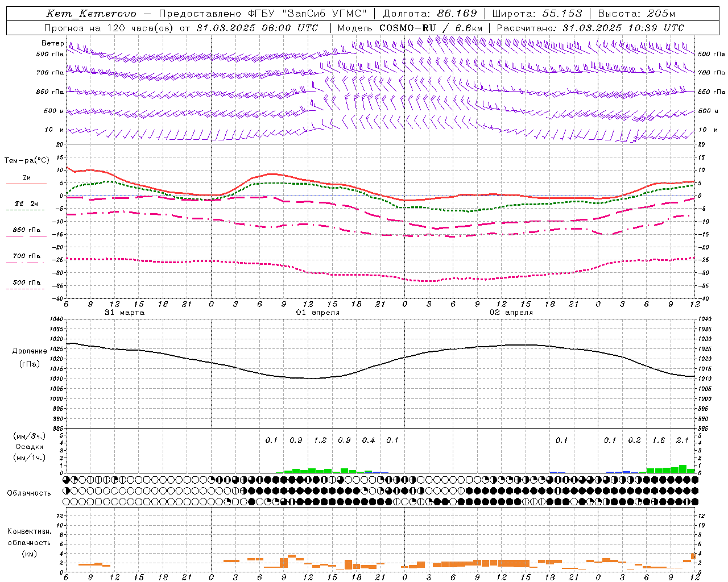This screenshot has width=728, height=582.
Task: Click the "Рассчитано: 31.03.2025 10:39 UTC" text
Action: pos(590,28)
